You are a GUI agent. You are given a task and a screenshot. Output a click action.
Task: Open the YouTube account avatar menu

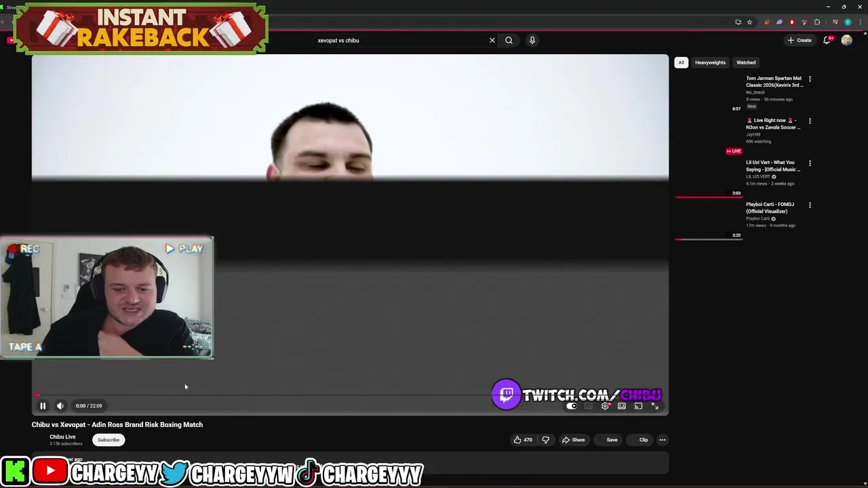coord(846,40)
